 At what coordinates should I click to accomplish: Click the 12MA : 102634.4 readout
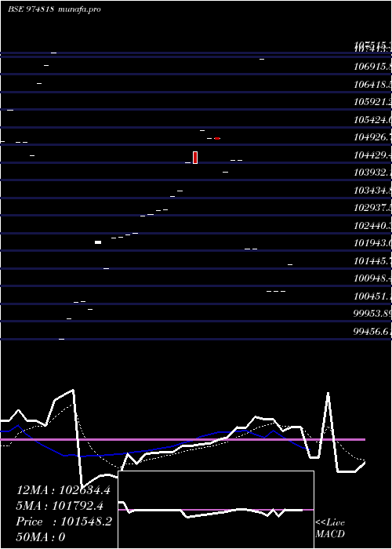[64, 490]
